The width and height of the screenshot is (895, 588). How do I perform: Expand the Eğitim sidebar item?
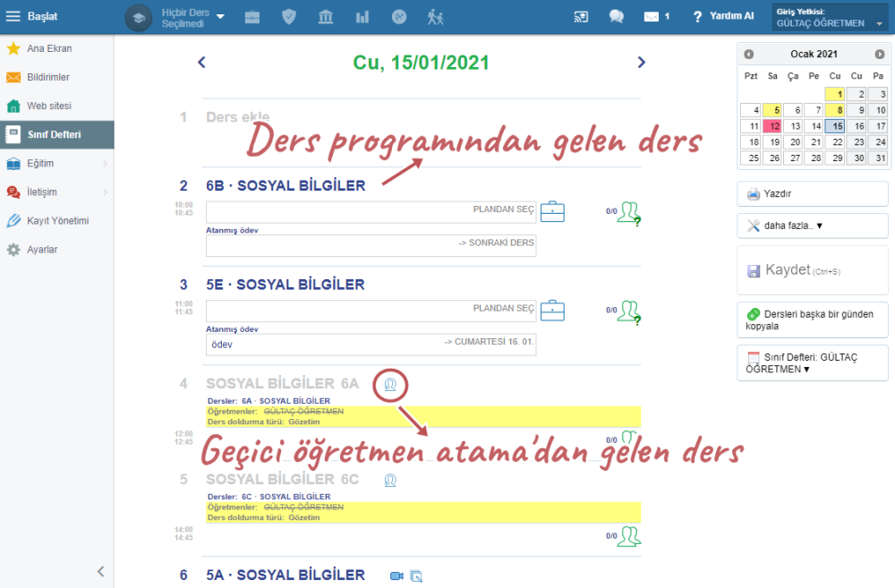pyautogui.click(x=57, y=163)
